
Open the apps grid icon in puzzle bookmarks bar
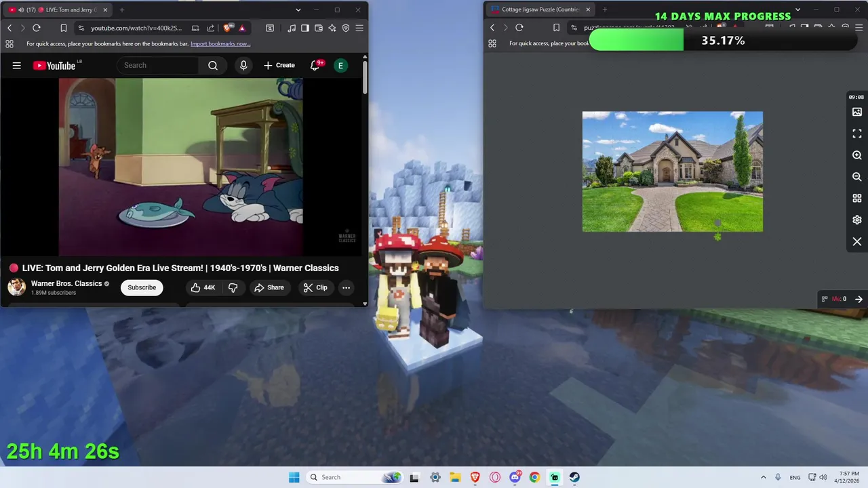492,43
